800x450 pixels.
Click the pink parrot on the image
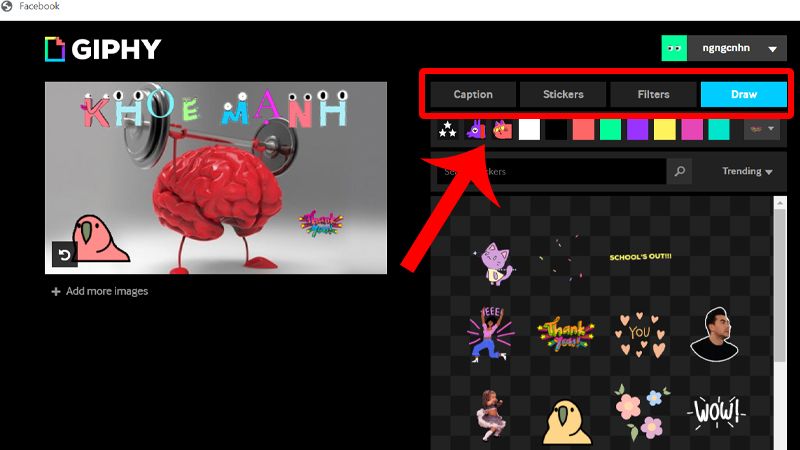99,238
